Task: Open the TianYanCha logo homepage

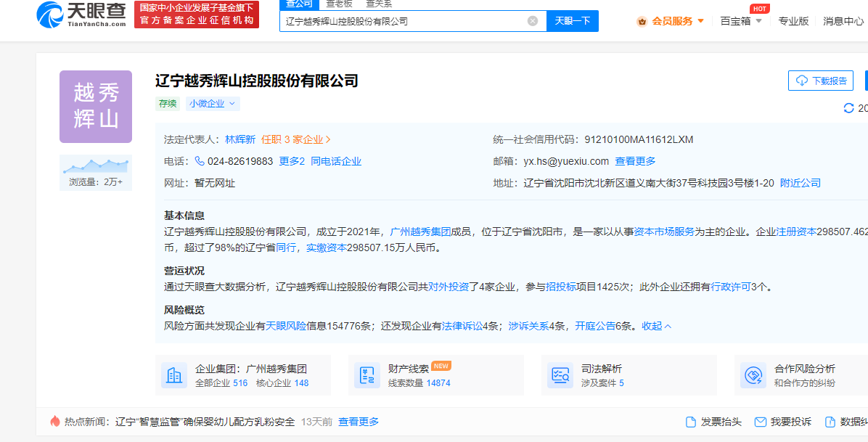Action: (81, 15)
